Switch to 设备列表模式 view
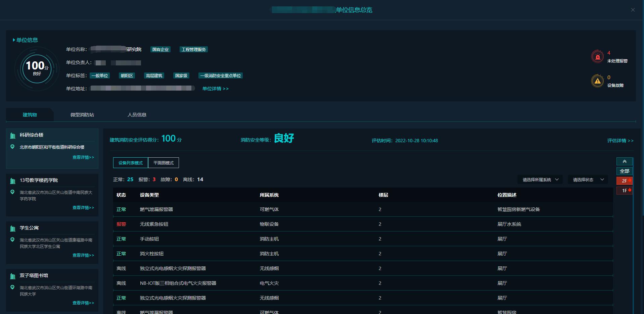The height and width of the screenshot is (314, 644). (131, 163)
